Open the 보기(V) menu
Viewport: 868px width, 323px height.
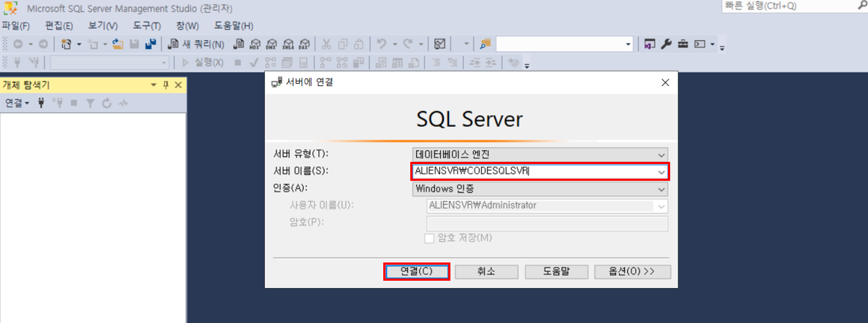point(103,26)
